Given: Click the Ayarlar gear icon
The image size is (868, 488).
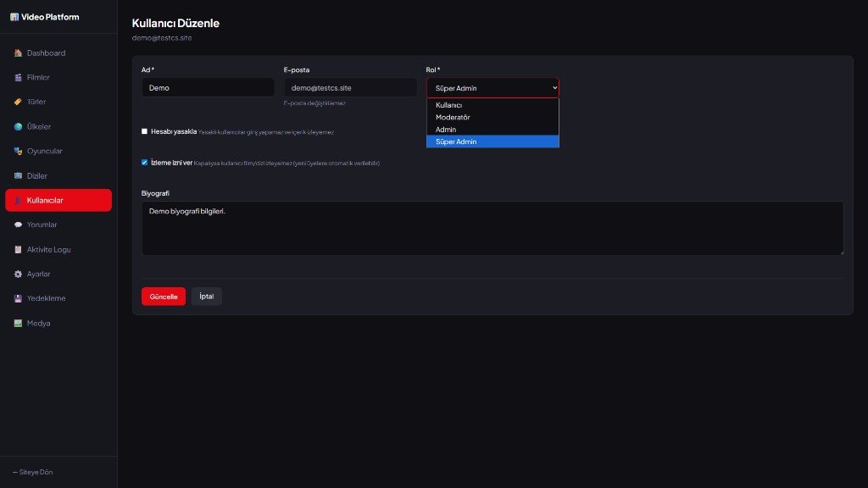Looking at the screenshot, I should tap(17, 274).
